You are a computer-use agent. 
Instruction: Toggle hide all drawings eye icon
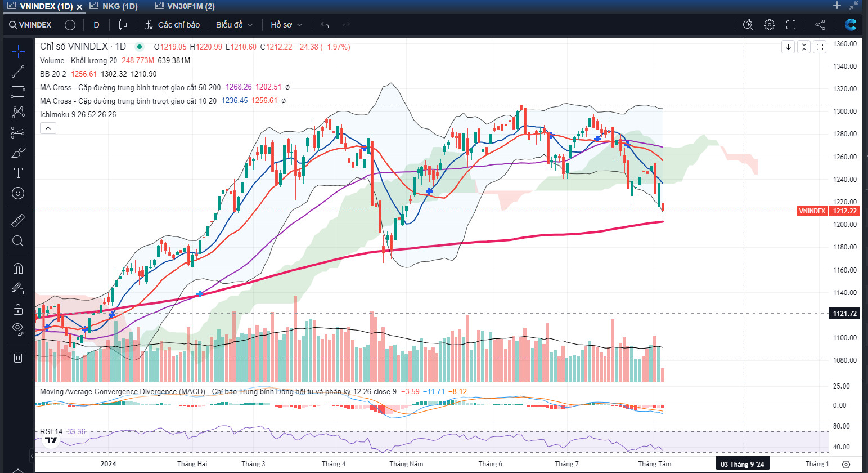(18, 329)
